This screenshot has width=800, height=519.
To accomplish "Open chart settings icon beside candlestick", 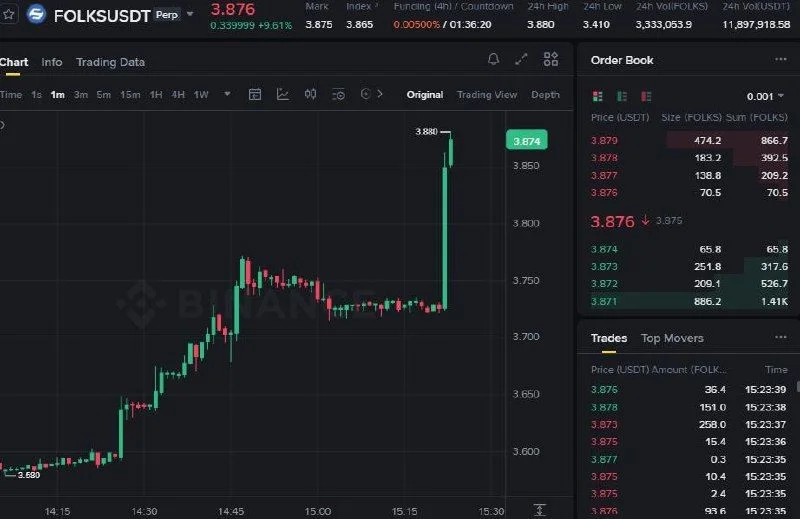I will (x=338, y=94).
